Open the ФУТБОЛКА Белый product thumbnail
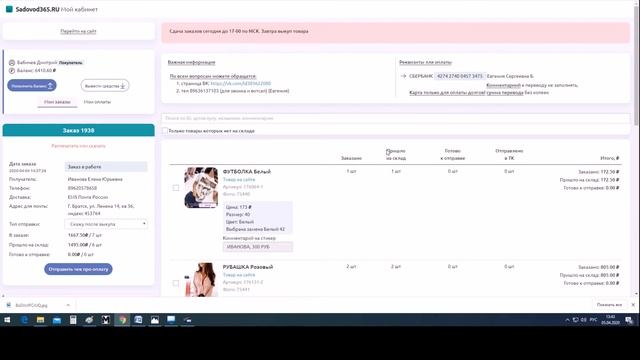 [x=201, y=188]
